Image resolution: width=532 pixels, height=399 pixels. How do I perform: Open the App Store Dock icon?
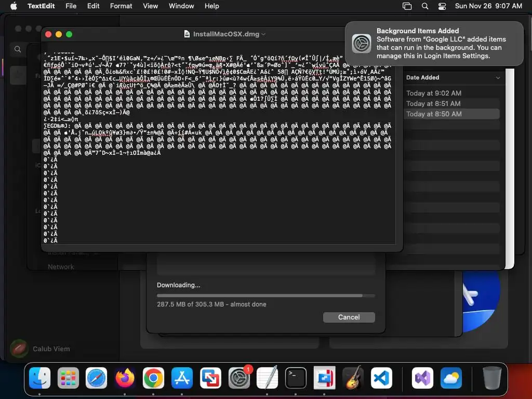point(182,378)
